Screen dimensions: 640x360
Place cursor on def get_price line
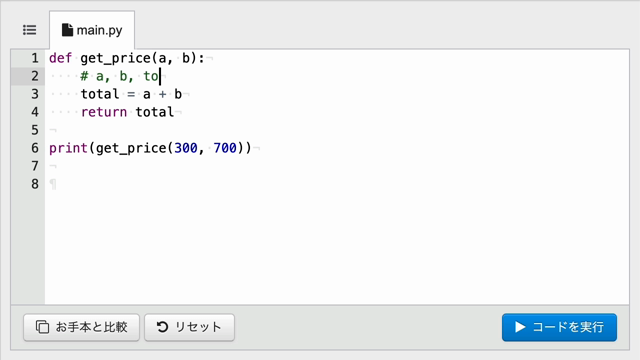[x=127, y=58]
